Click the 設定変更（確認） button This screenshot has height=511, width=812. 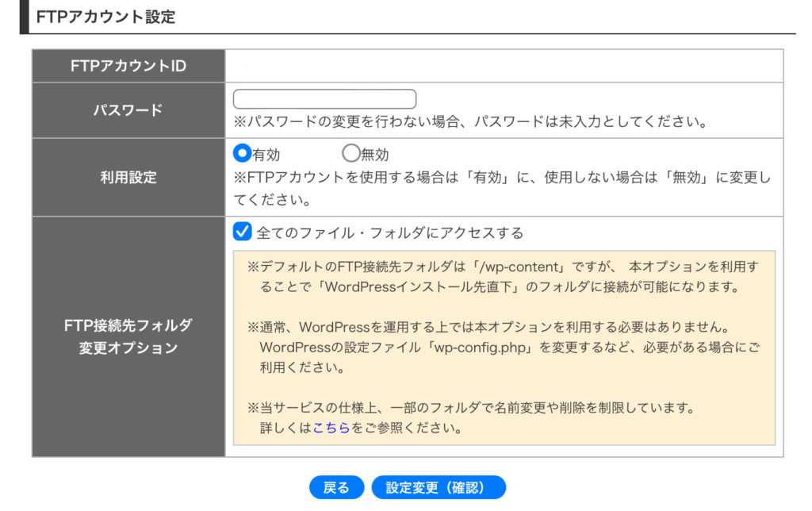click(439, 487)
